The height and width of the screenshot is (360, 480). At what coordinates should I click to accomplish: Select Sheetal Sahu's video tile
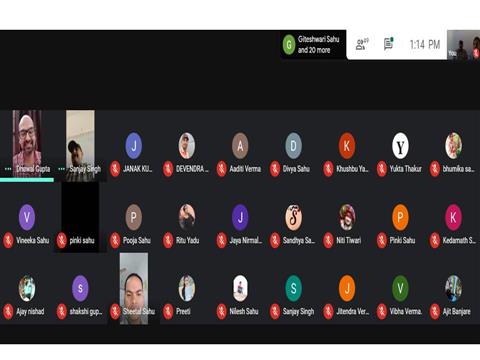tap(134, 288)
